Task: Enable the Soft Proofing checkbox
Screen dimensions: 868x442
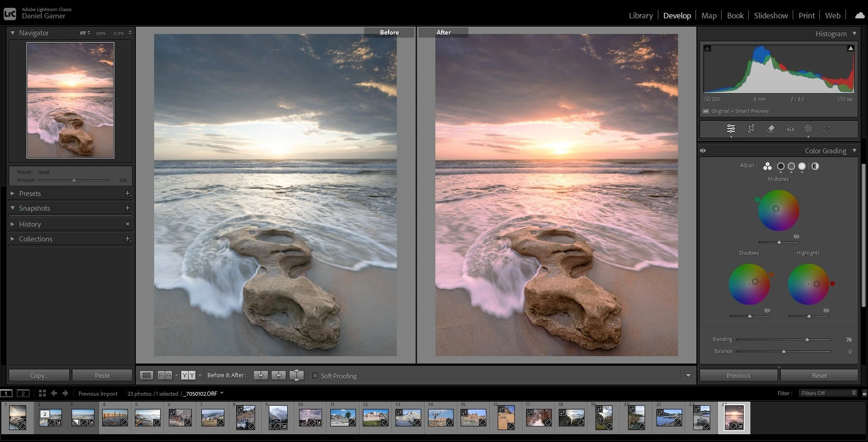Action: pos(315,375)
